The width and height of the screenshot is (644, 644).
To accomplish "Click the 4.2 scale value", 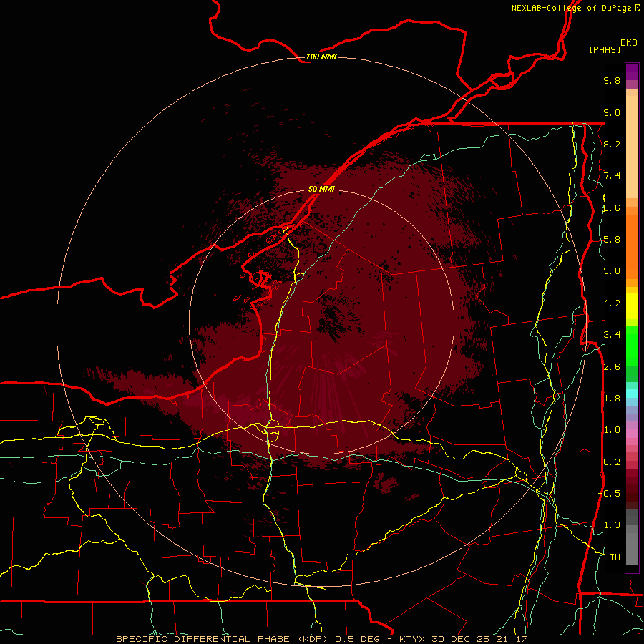I will pos(612,303).
